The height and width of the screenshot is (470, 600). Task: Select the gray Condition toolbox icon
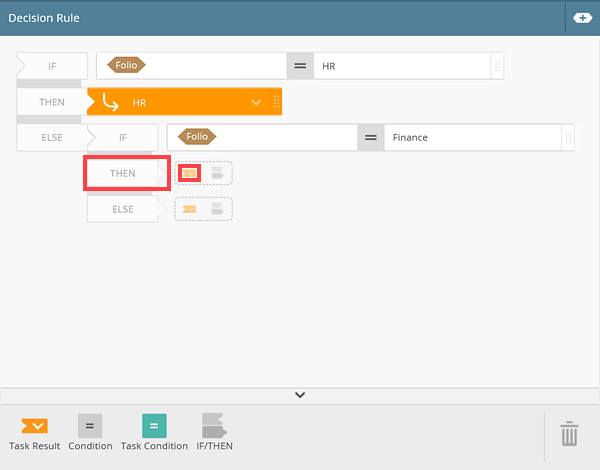point(90,426)
